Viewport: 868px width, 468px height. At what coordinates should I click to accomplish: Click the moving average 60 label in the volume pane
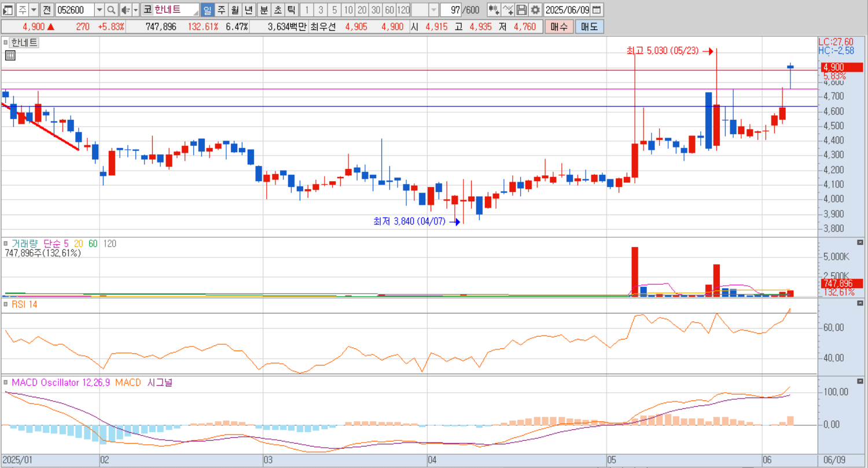(x=93, y=244)
